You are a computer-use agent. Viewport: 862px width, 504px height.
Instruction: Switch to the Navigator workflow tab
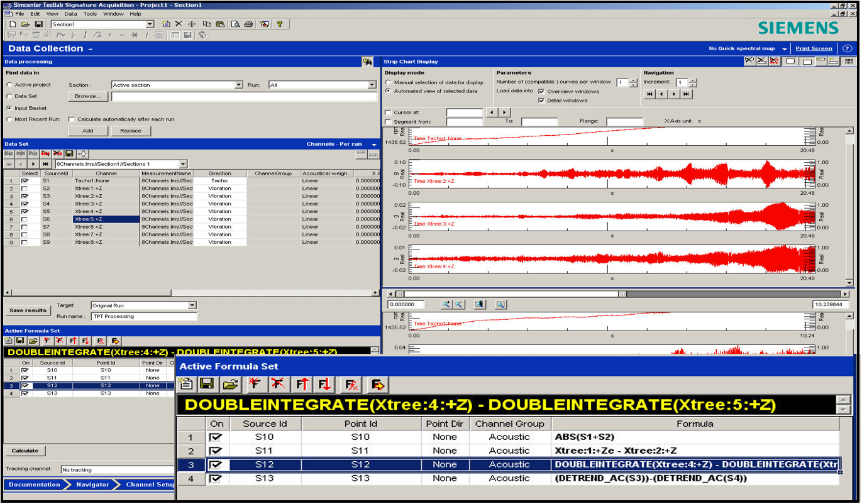[x=92, y=485]
